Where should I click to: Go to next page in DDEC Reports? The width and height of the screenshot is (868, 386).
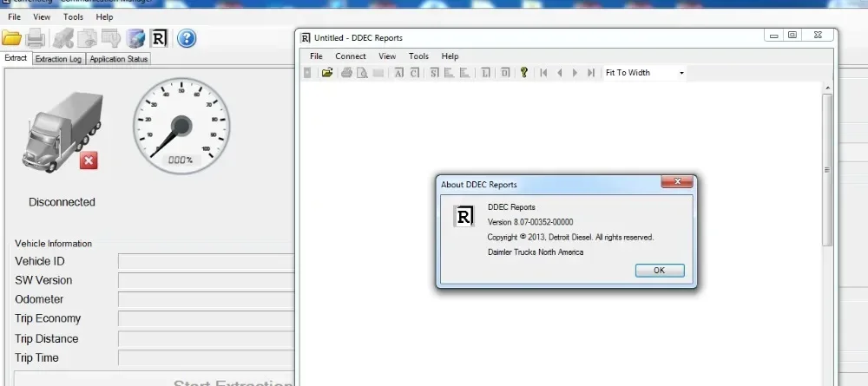click(x=575, y=73)
